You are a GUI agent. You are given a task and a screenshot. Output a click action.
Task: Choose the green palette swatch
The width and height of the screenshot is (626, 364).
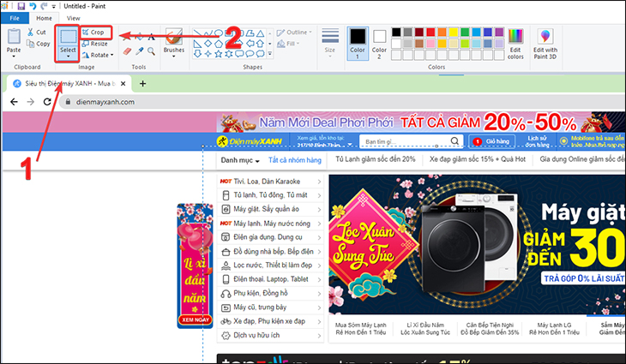[465, 33]
